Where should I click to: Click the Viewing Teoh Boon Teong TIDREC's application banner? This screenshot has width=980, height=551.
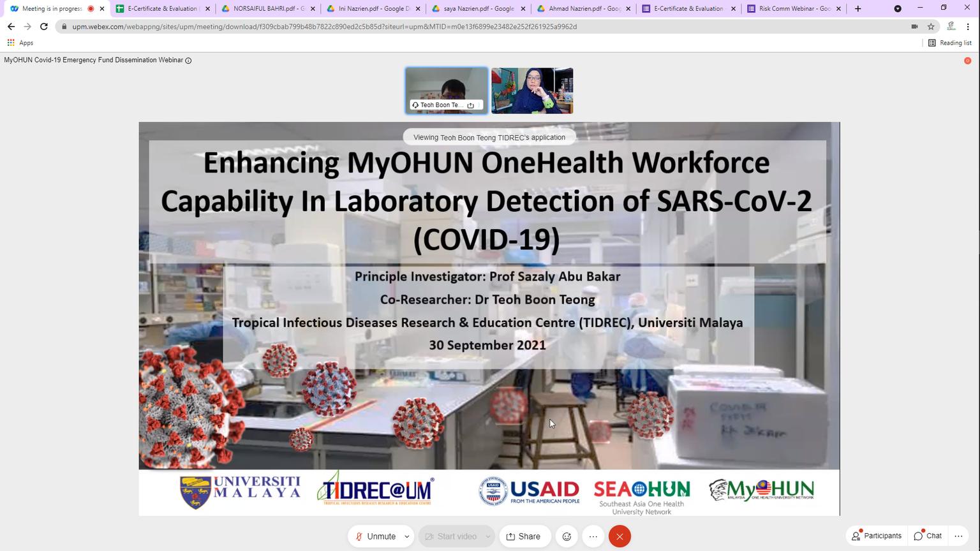[489, 137]
